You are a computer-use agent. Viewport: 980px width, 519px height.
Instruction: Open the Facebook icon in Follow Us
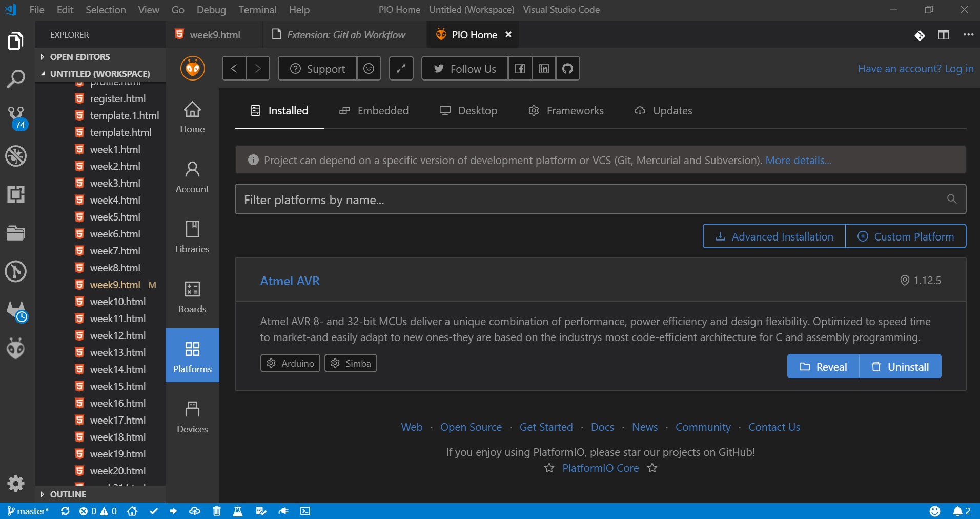[520, 68]
